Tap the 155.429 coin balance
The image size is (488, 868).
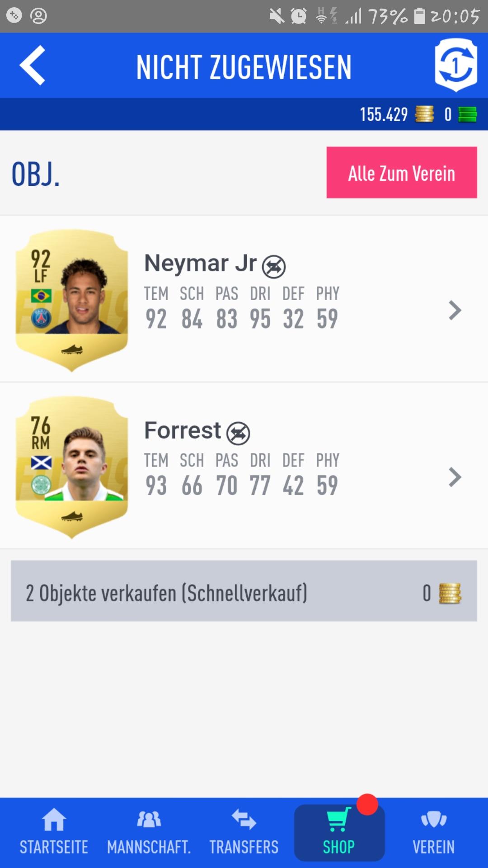384,114
